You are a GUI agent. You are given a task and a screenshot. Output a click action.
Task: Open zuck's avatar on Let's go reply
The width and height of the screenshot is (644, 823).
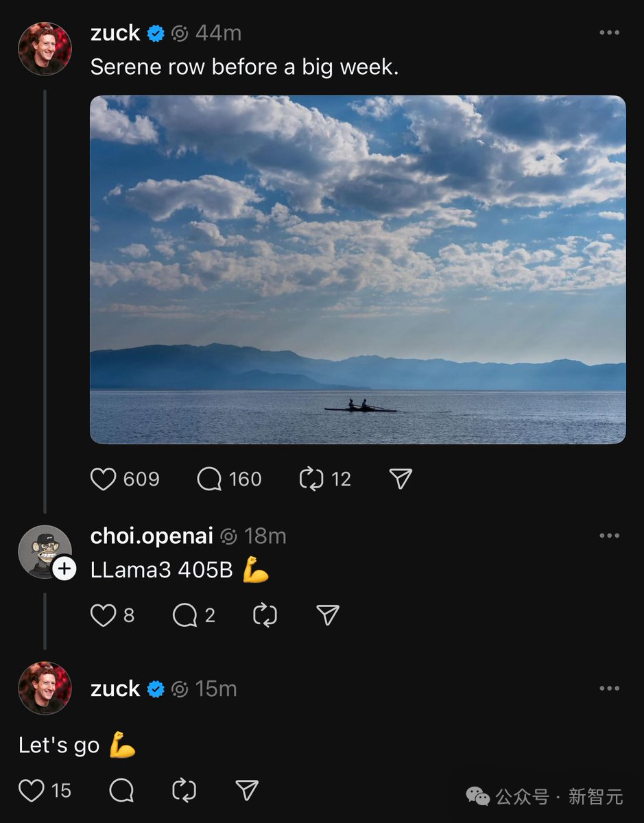[45, 688]
